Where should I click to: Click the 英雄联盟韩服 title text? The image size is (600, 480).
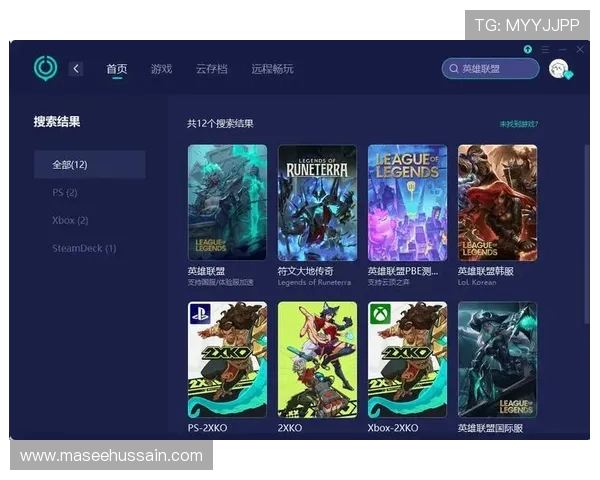click(x=486, y=271)
